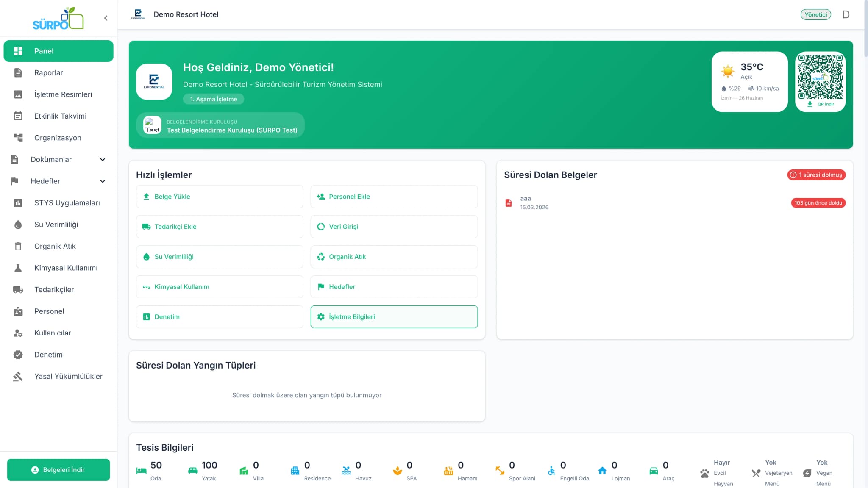This screenshot has width=868, height=488.
Task: Open İşletme Bilgileri quick action
Action: pos(394,317)
